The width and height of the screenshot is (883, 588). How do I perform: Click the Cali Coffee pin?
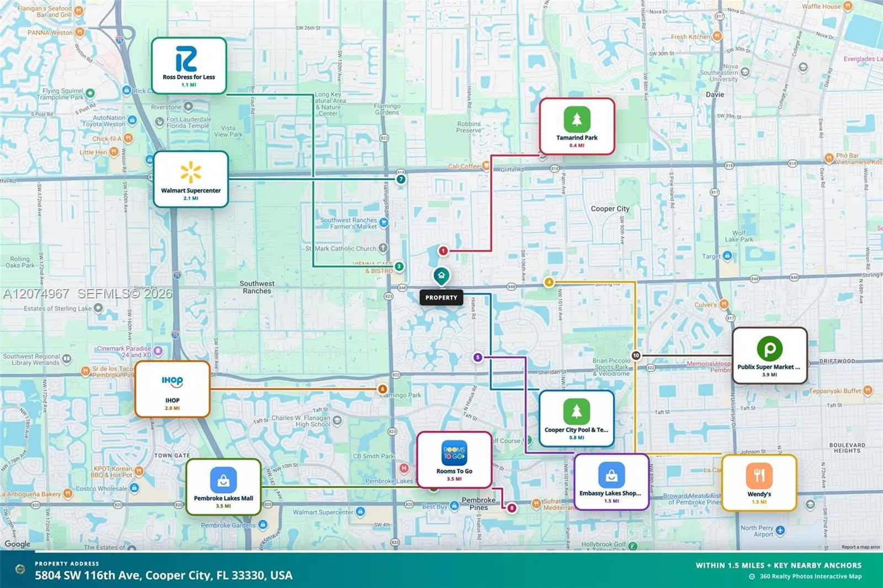coord(486,165)
